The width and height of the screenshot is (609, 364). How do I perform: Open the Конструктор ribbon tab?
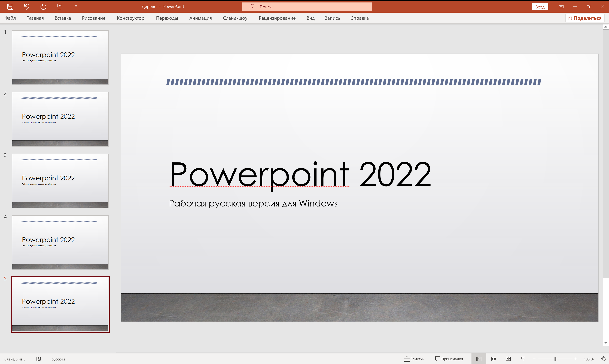(131, 18)
